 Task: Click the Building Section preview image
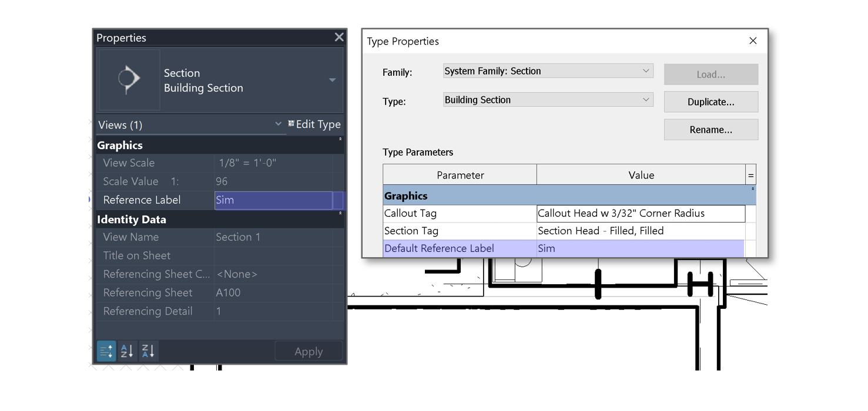pos(129,80)
